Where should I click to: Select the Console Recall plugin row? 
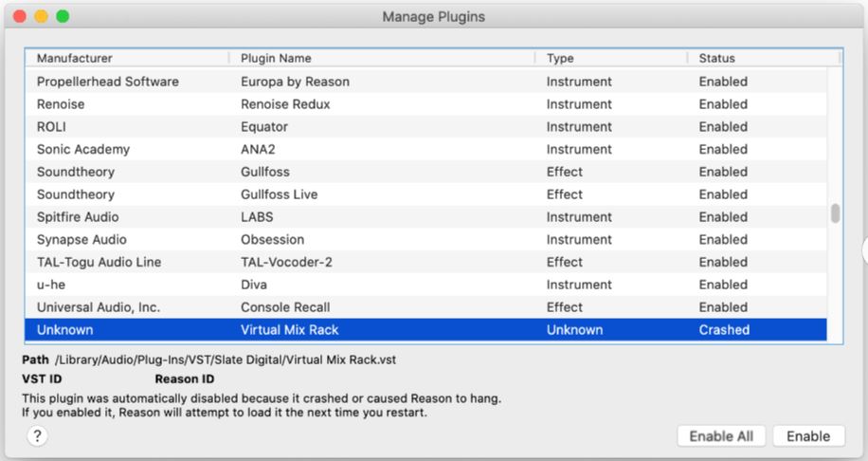(x=425, y=307)
